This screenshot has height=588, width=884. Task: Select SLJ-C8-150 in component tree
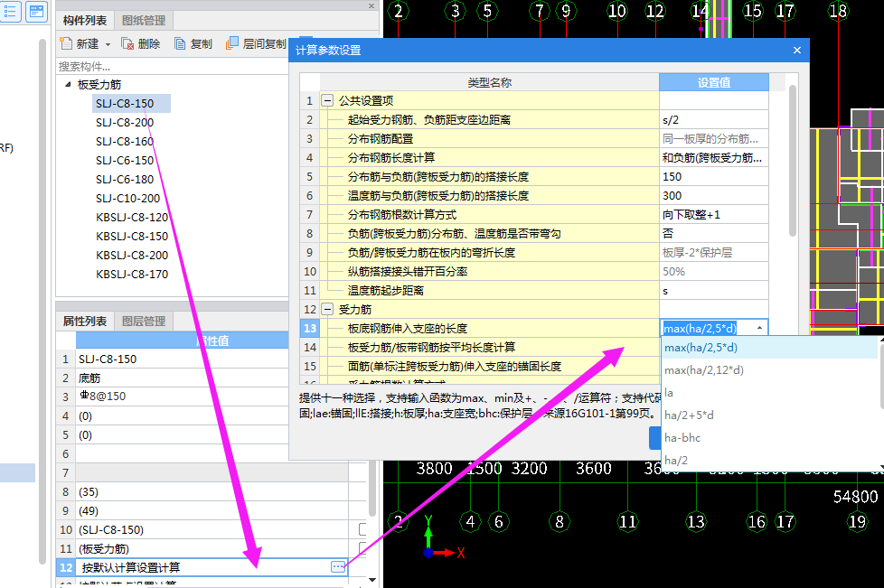tap(125, 104)
